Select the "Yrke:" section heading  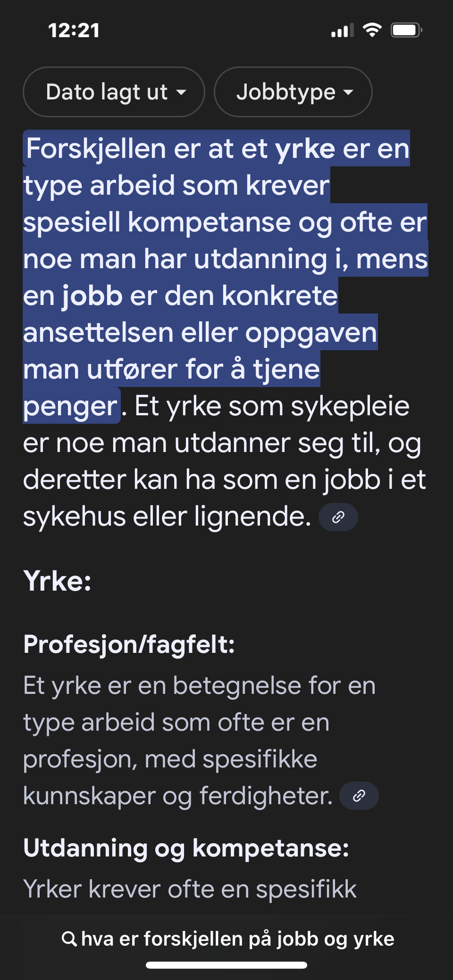point(57,581)
